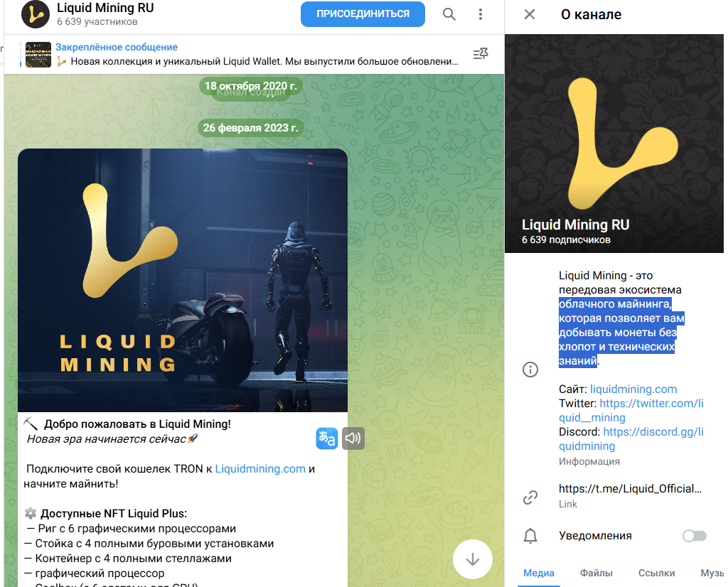Open the Liquid Mining post image
The width and height of the screenshot is (728, 587).
183,280
